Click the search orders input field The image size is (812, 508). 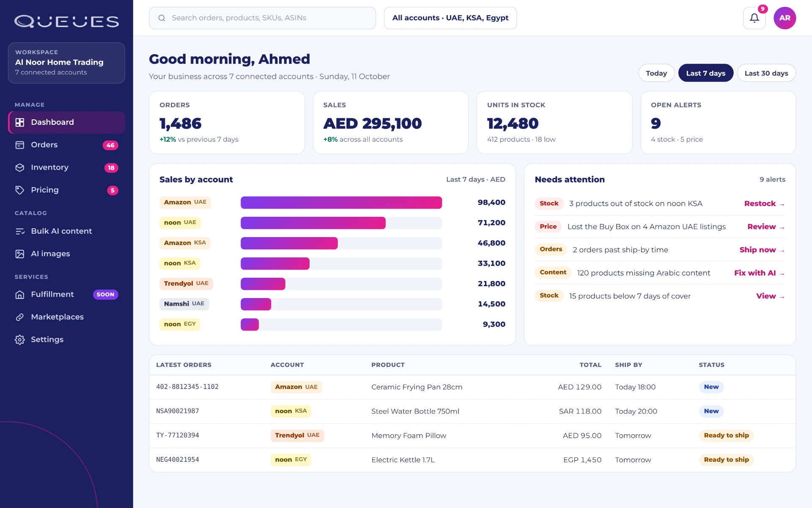[x=262, y=18]
